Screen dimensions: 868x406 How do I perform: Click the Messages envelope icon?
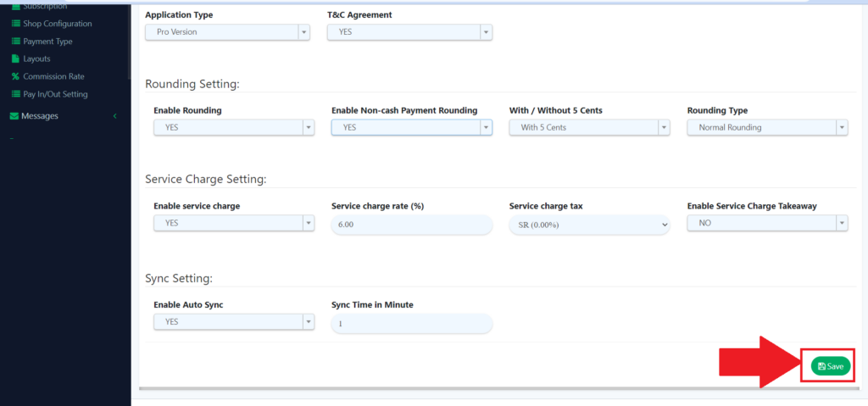(x=14, y=116)
